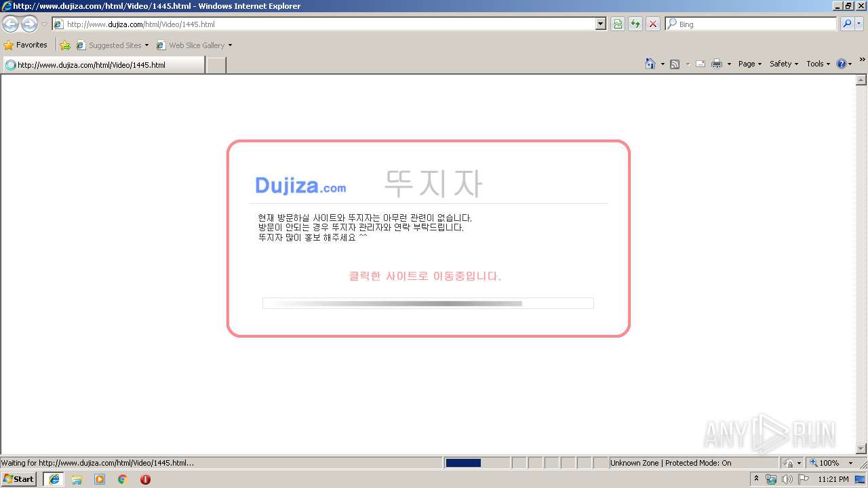Image resolution: width=868 pixels, height=488 pixels.
Task: Open the 100% zoom level control
Action: point(824,463)
